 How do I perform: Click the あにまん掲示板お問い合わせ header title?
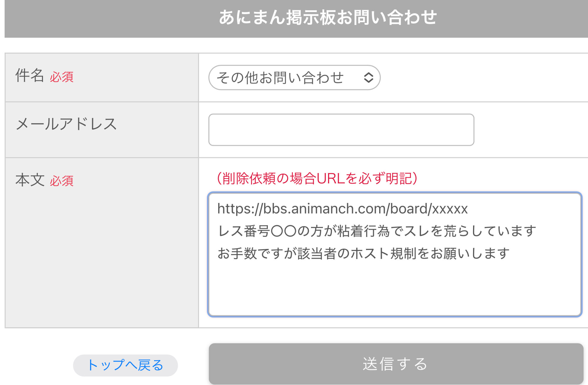pos(328,17)
